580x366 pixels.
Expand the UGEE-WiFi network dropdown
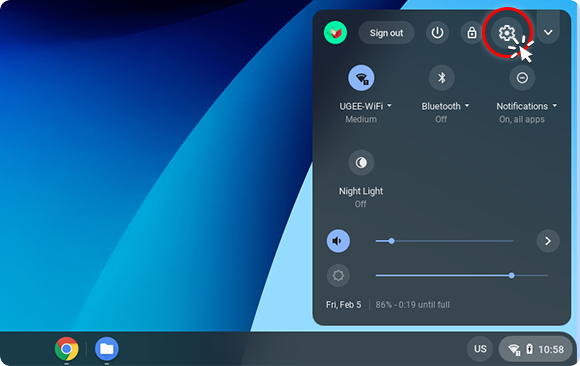389,106
